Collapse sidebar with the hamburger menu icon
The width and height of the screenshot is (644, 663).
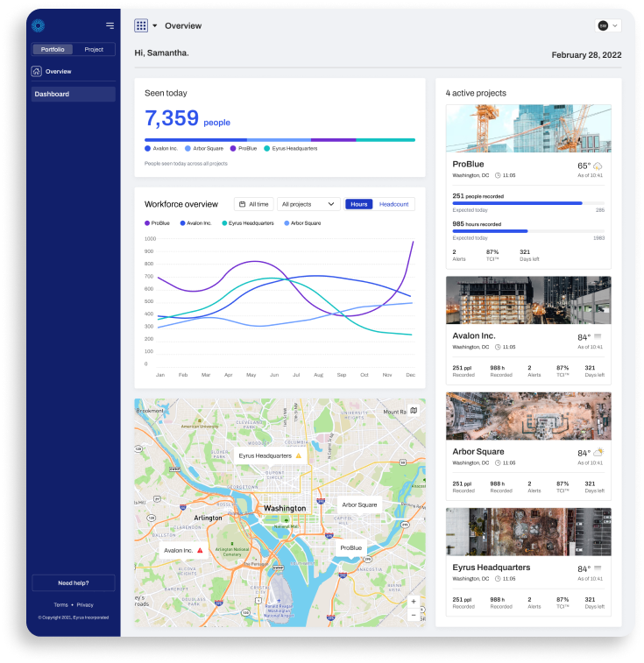pyautogui.click(x=110, y=25)
